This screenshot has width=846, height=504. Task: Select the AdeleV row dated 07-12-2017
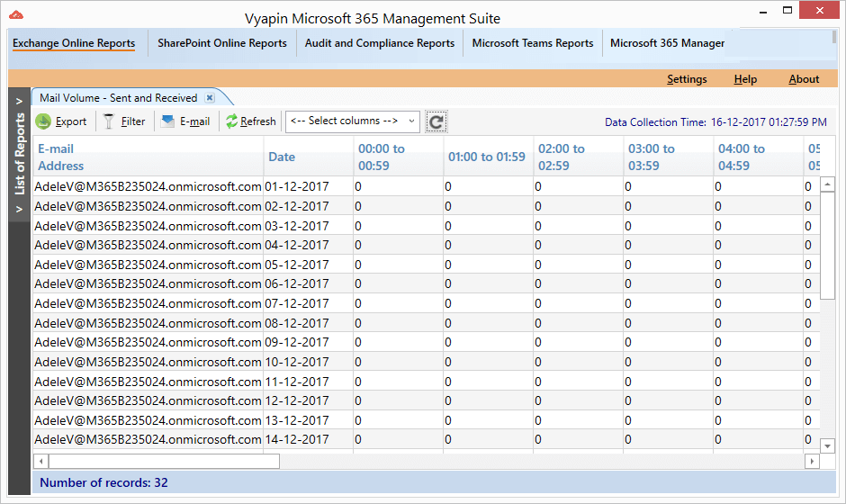pos(427,303)
